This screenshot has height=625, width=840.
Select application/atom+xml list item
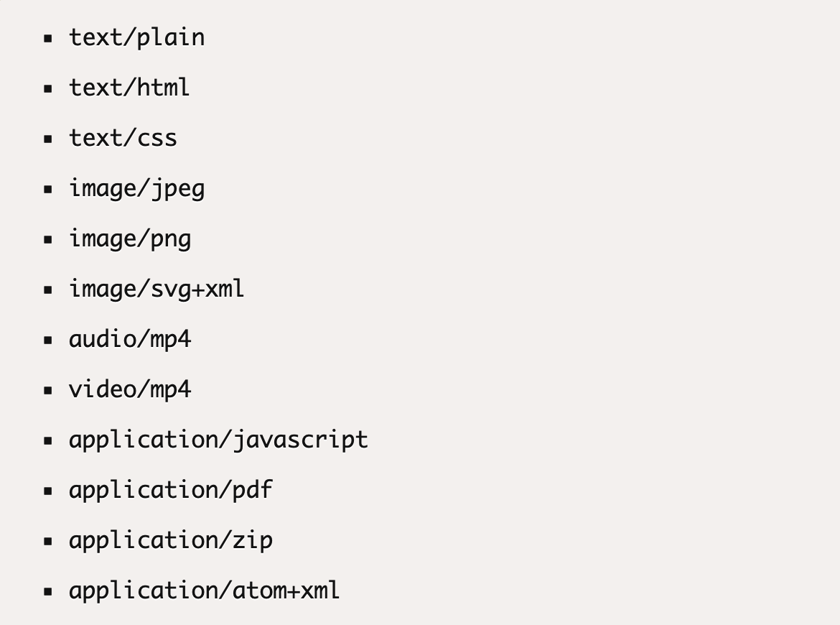pos(204,591)
